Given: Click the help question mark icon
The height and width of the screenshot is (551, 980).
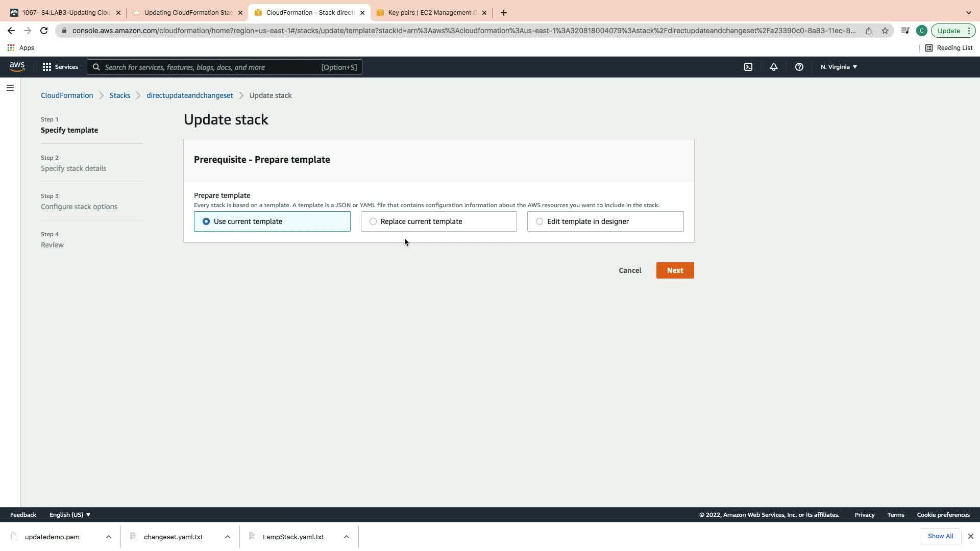Looking at the screenshot, I should (799, 67).
